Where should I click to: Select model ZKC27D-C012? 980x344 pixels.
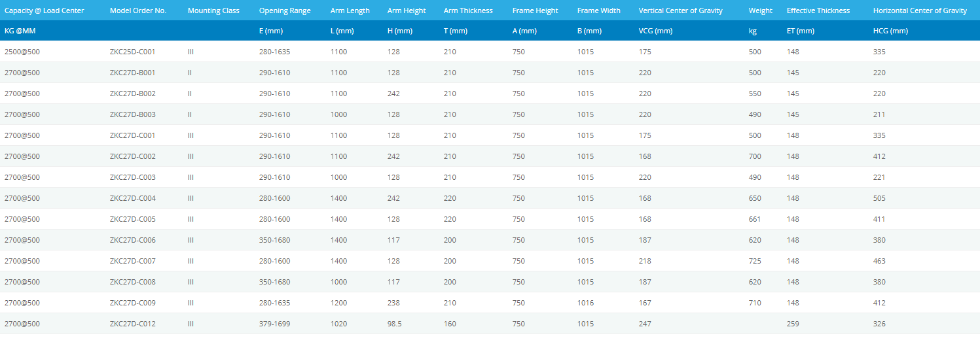coord(133,324)
